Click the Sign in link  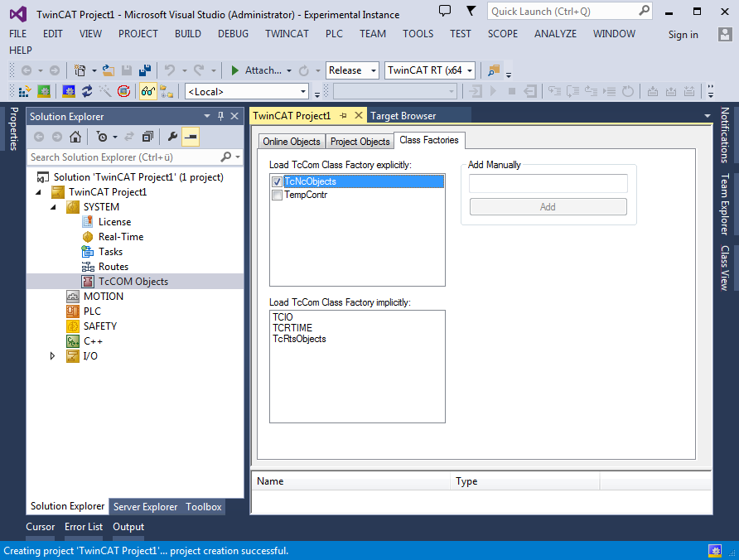coord(683,35)
